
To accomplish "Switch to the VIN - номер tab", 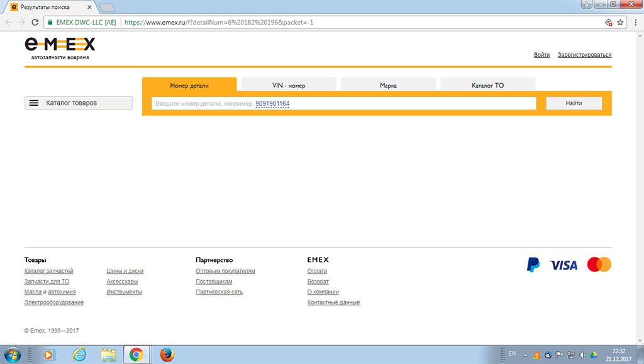I will 288,84.
